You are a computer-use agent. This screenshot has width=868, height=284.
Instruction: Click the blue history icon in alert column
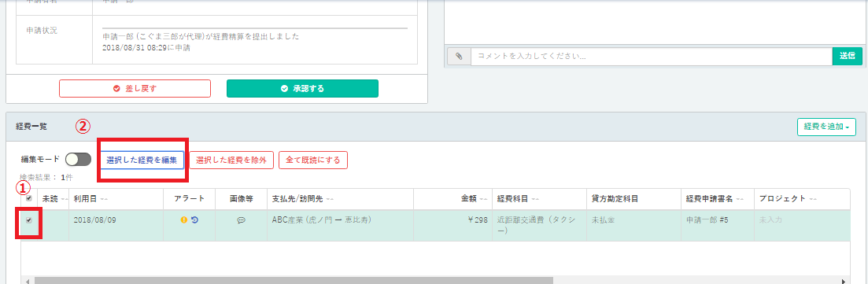click(x=194, y=219)
